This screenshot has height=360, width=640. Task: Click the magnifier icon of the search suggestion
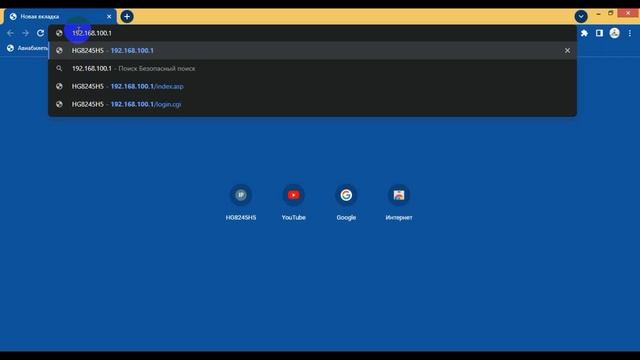59,69
